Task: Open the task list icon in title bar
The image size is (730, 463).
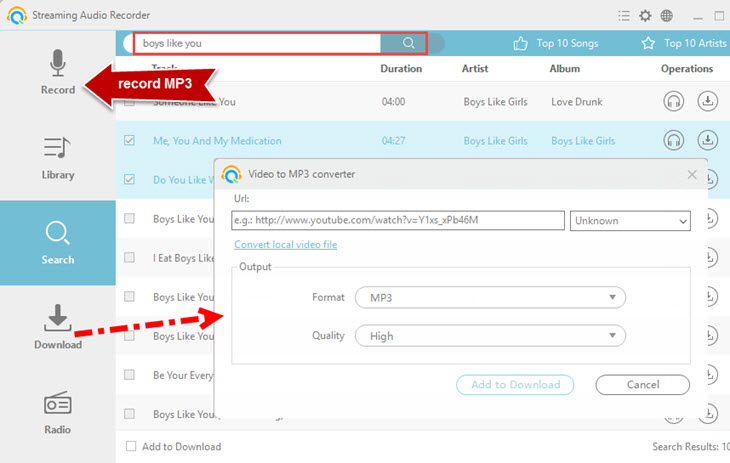Action: tap(623, 16)
